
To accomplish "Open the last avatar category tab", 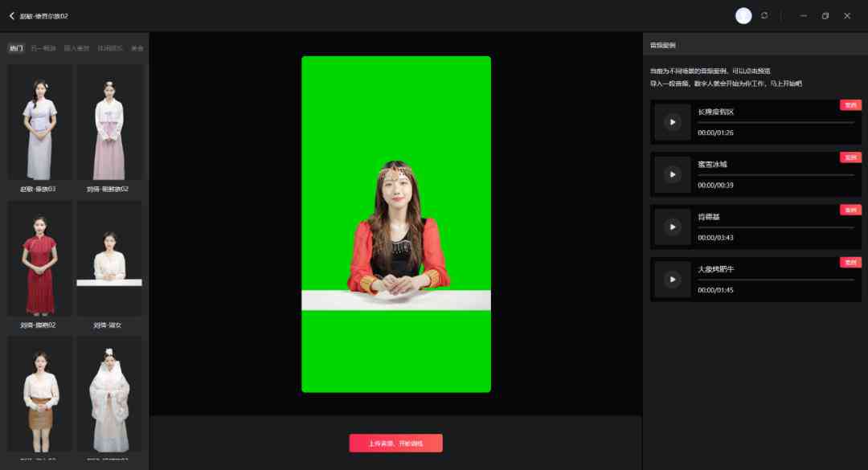I will click(x=137, y=48).
